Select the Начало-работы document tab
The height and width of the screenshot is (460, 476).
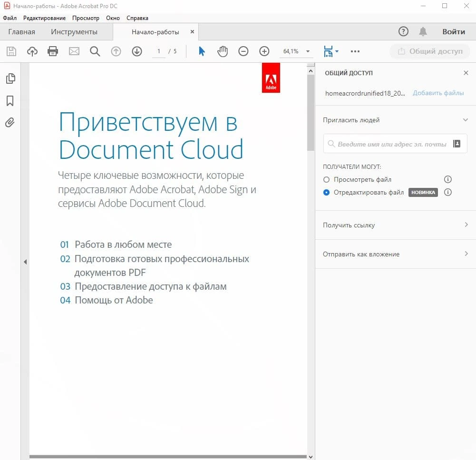pos(155,32)
